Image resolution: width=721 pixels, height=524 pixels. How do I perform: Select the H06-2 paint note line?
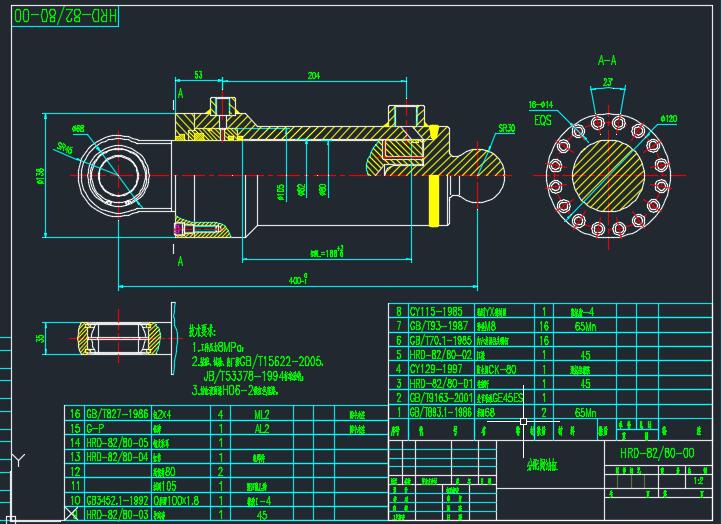pos(235,391)
